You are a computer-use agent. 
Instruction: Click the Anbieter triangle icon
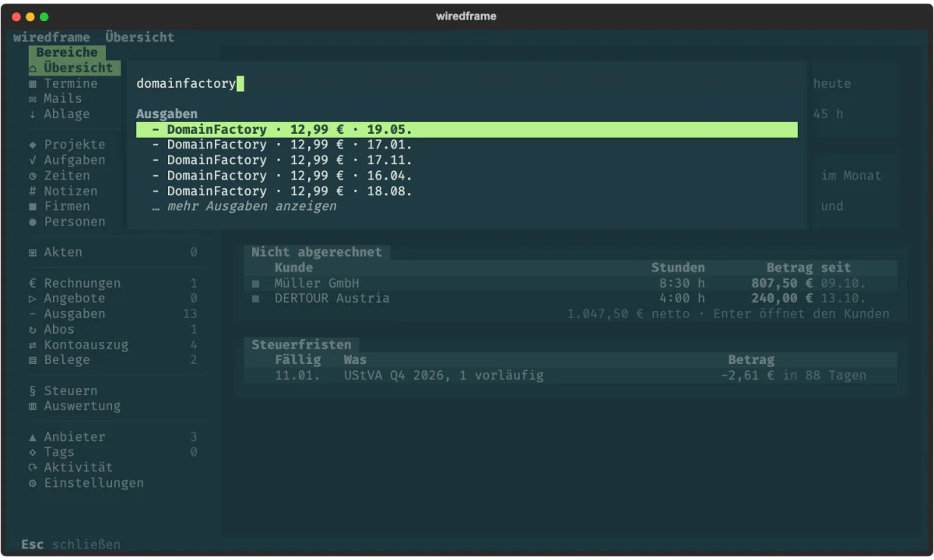point(33,437)
